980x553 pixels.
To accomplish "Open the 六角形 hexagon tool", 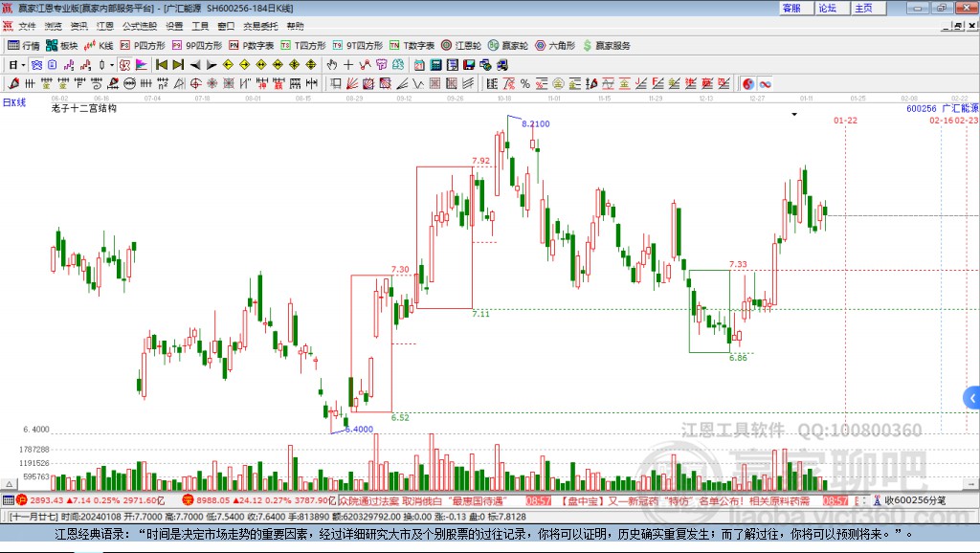I will (555, 46).
